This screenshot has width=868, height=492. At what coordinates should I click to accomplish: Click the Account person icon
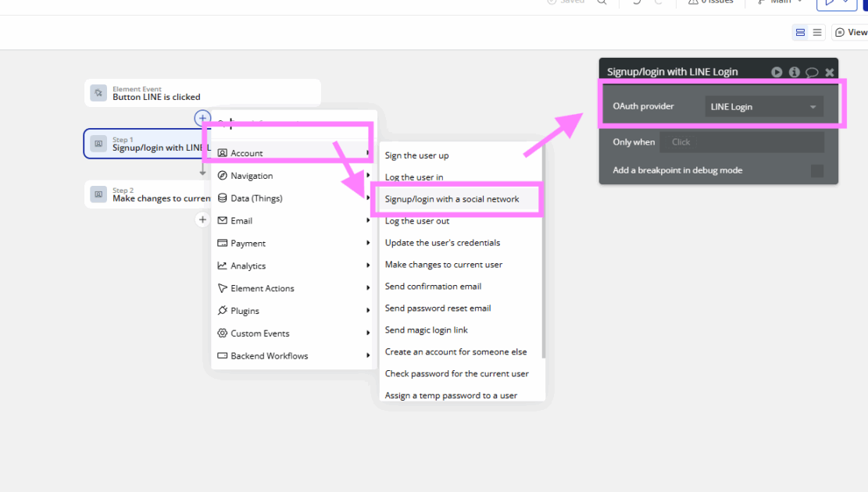tap(222, 153)
